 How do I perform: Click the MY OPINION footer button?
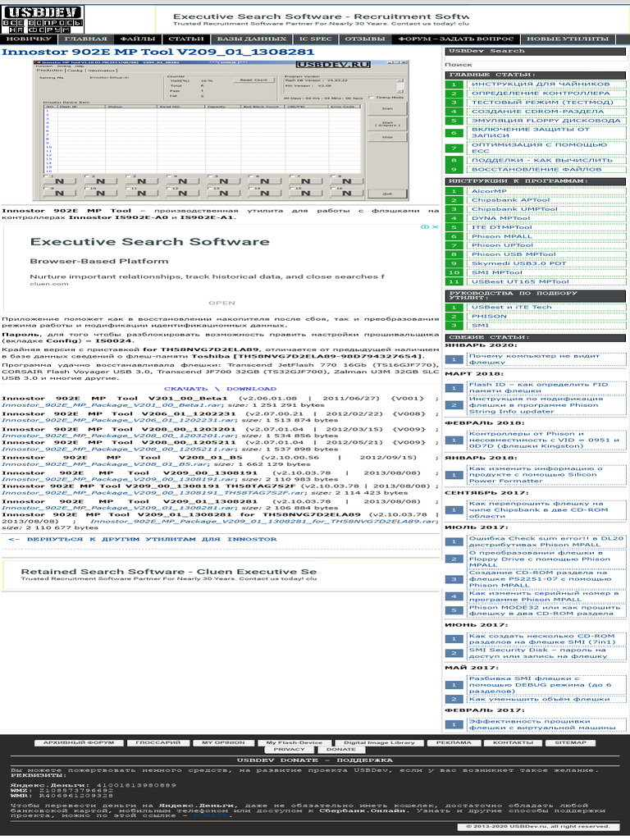(223, 743)
